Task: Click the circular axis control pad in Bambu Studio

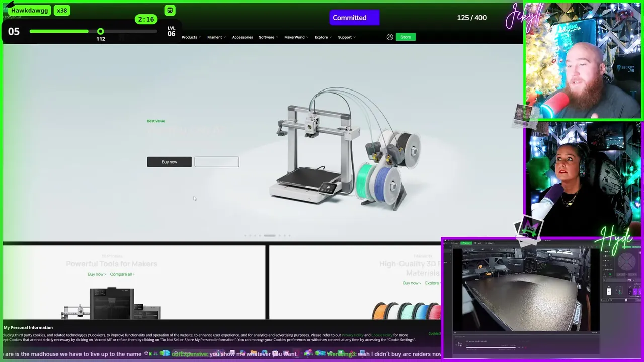Action: [x=626, y=262]
